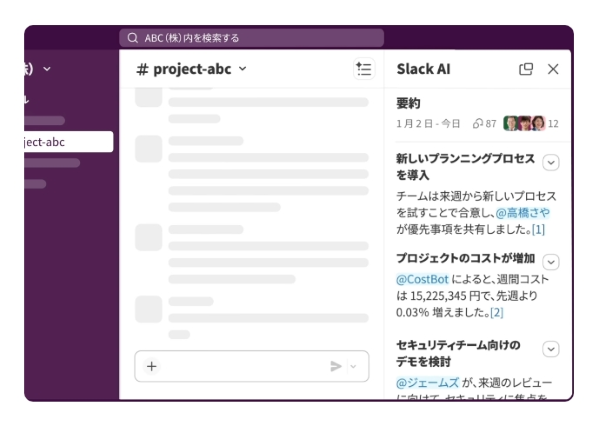
Task: Expand the project-abc channel name dropdown
Action: coord(242,69)
